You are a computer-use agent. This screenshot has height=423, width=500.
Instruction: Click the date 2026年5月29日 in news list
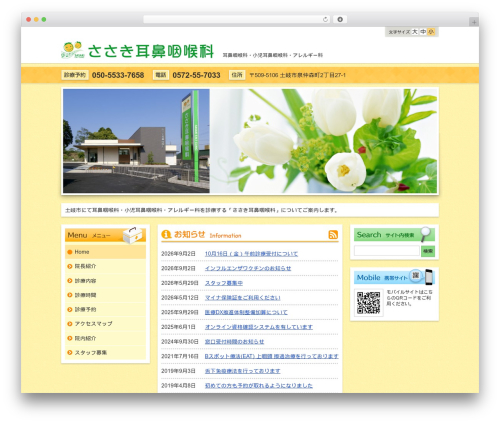(180, 283)
